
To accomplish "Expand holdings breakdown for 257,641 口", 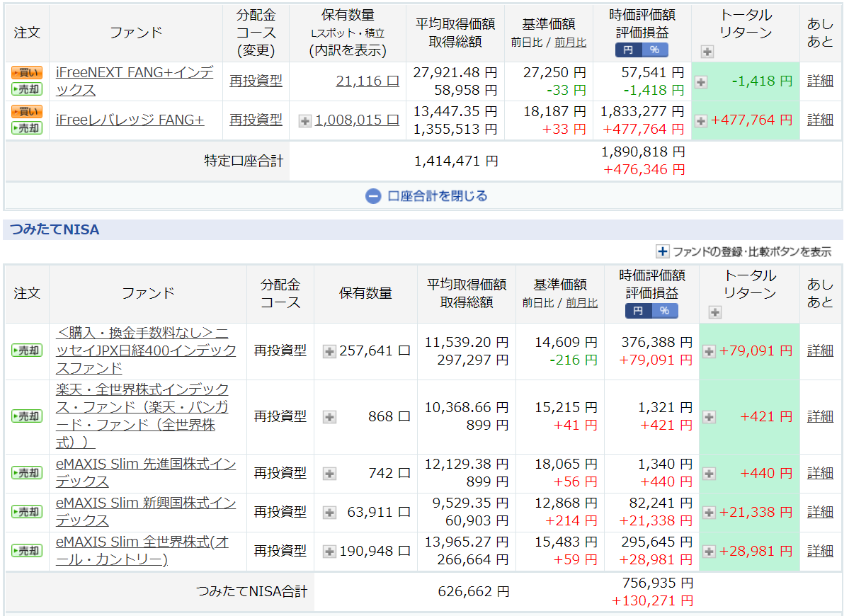I will click(x=329, y=352).
